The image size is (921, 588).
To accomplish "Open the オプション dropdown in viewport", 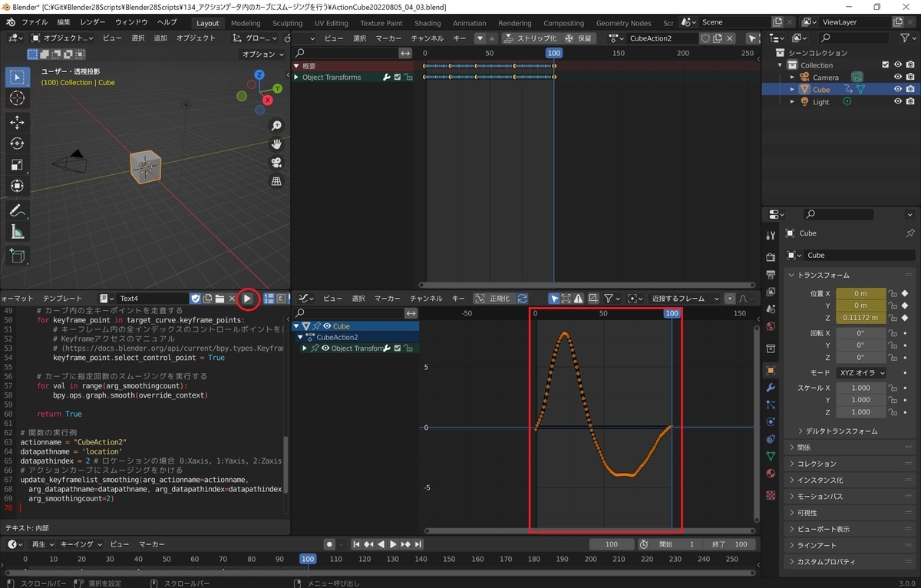I will [263, 55].
